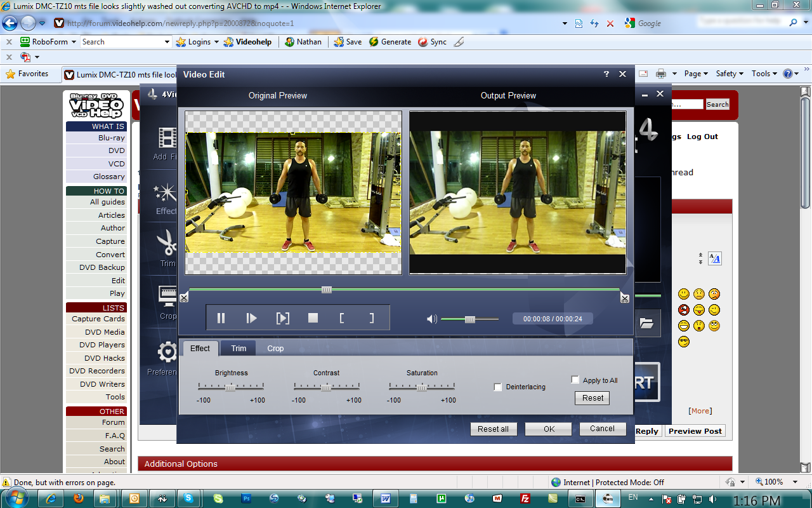Image resolution: width=812 pixels, height=508 pixels.
Task: Open the Favorites bar button
Action: [x=27, y=74]
